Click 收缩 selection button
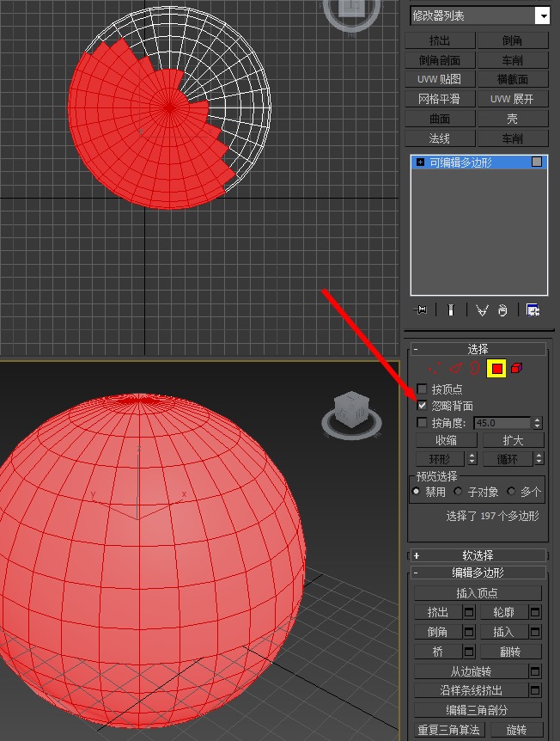This screenshot has width=560, height=741. (x=447, y=440)
